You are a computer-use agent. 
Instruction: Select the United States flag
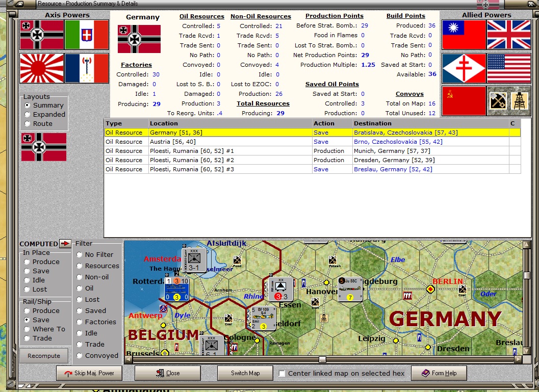click(509, 68)
